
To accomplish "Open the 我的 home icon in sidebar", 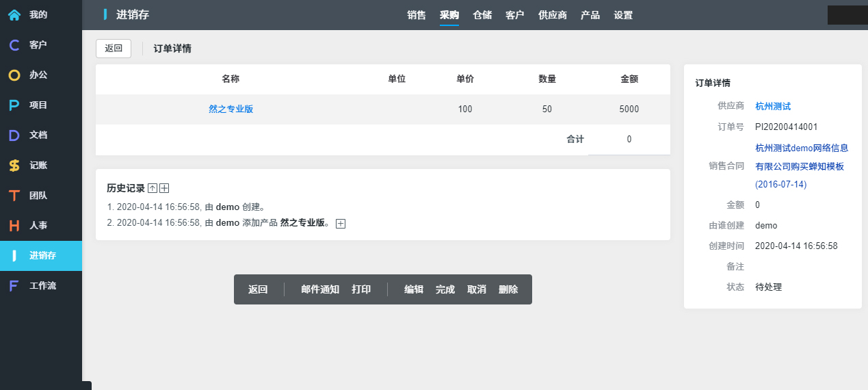I will pyautogui.click(x=14, y=14).
